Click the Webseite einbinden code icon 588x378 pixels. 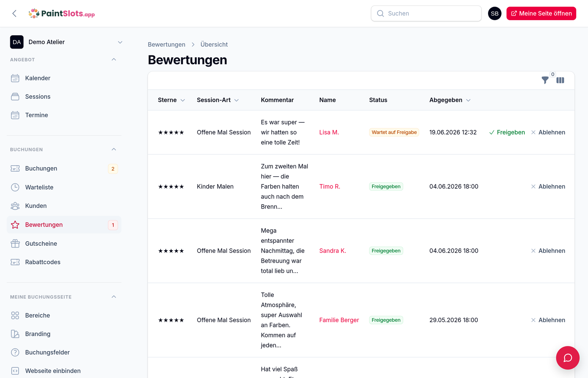[15, 371]
